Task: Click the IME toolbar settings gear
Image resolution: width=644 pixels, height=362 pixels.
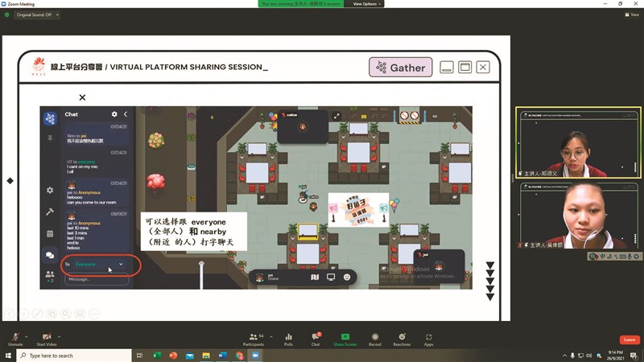Action: coord(636,257)
